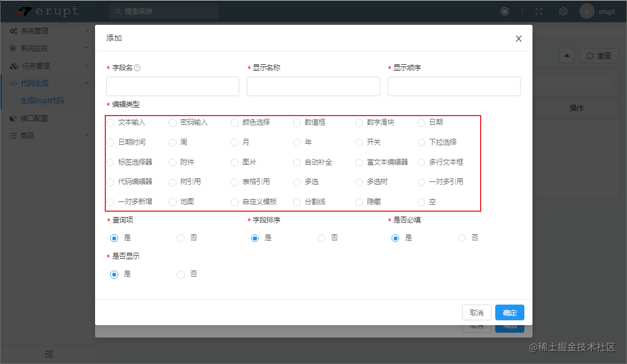The width and height of the screenshot is (627, 364).
Task: Close the 添加 dialog with X
Action: pos(518,39)
